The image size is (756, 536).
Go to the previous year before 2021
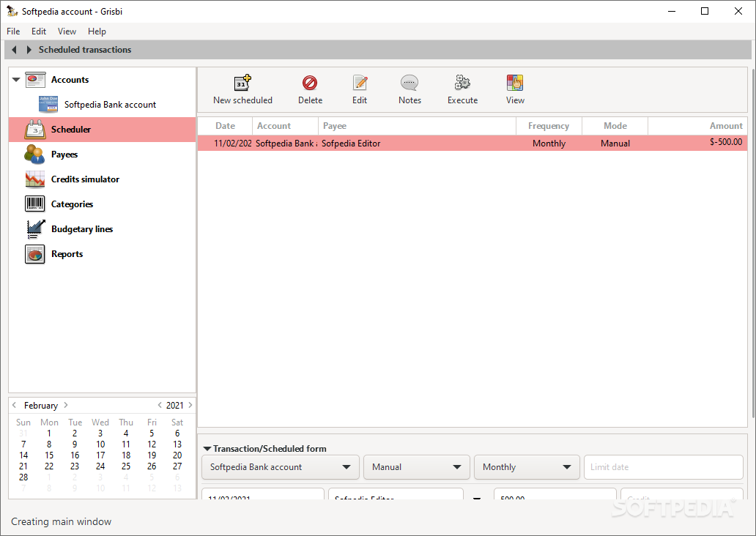coord(160,405)
